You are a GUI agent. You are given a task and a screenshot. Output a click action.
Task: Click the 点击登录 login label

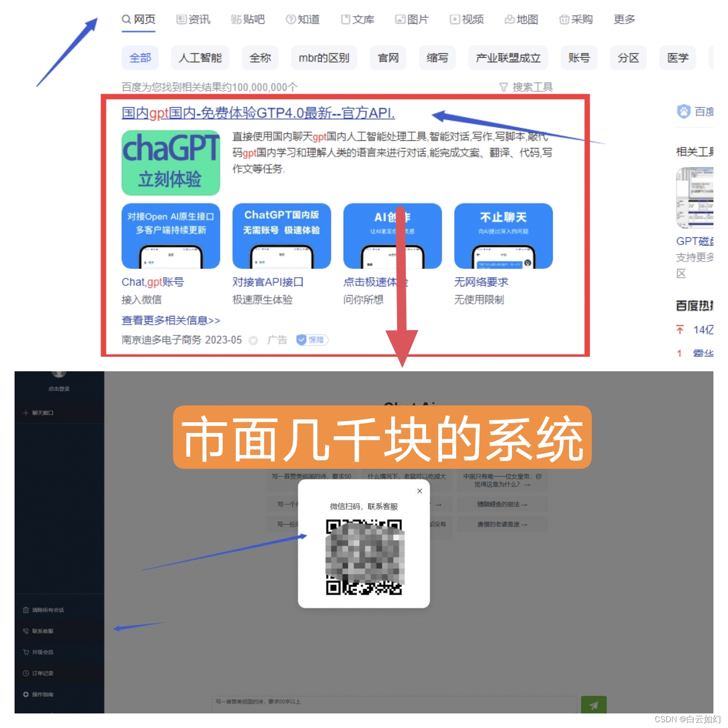pyautogui.click(x=59, y=389)
